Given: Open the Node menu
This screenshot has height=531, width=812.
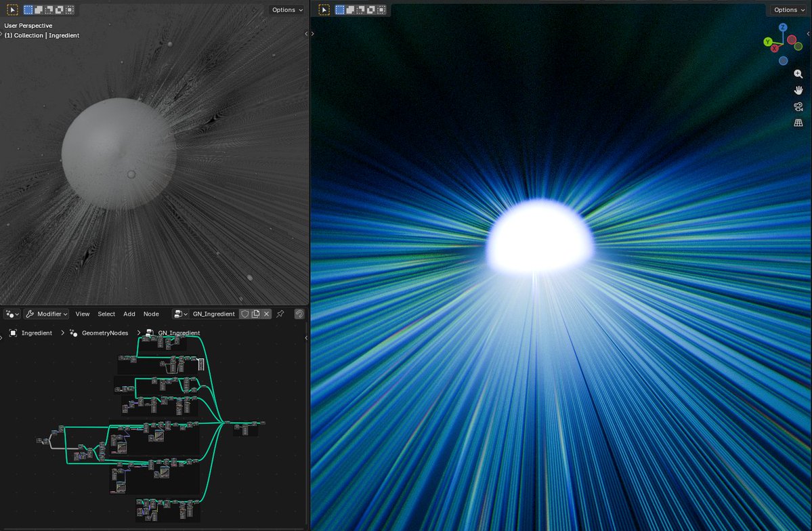Looking at the screenshot, I should tap(151, 314).
